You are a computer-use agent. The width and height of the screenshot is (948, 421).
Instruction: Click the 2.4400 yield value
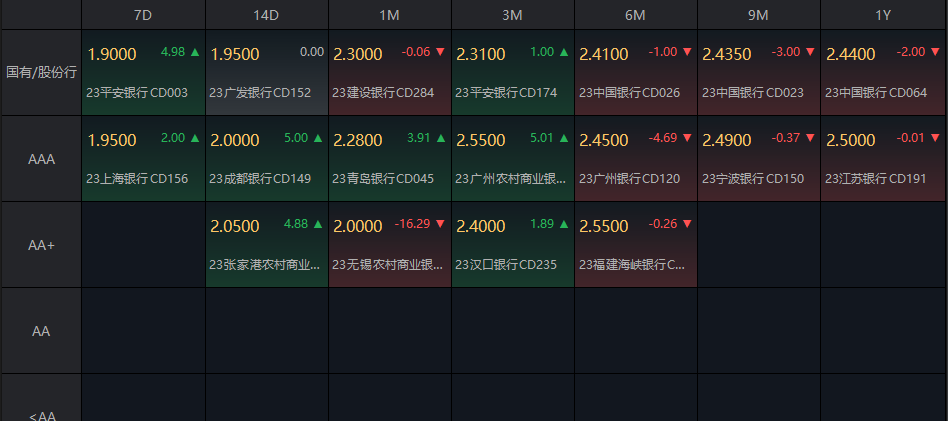coord(851,54)
